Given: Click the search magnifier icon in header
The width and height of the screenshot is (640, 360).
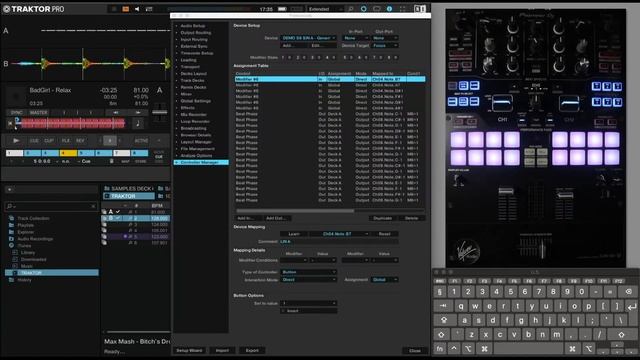Looking at the screenshot, I should [351, 9].
